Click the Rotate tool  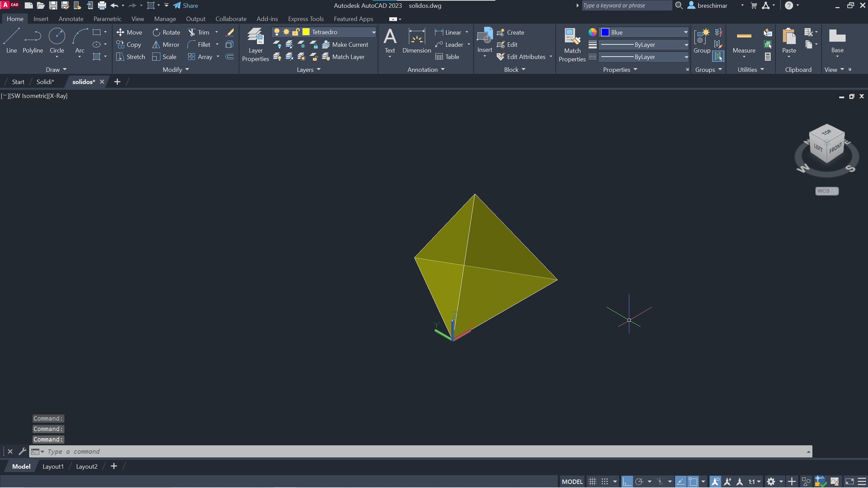[x=166, y=32]
